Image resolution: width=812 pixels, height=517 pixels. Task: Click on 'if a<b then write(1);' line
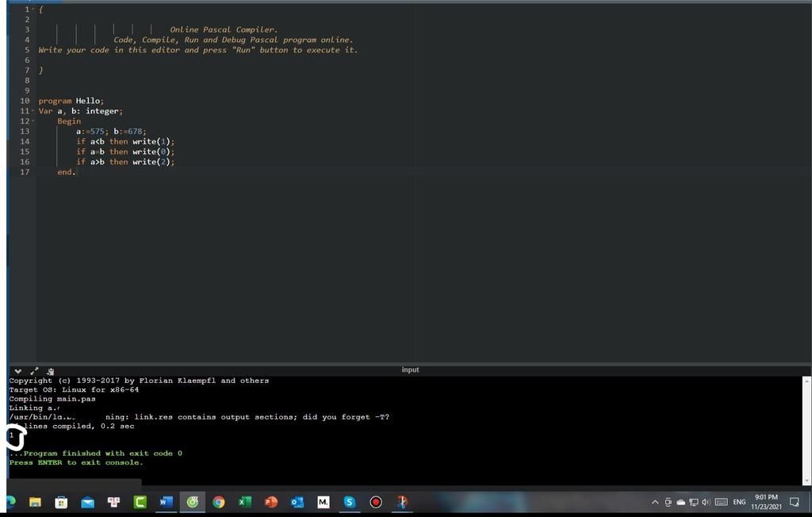click(125, 141)
